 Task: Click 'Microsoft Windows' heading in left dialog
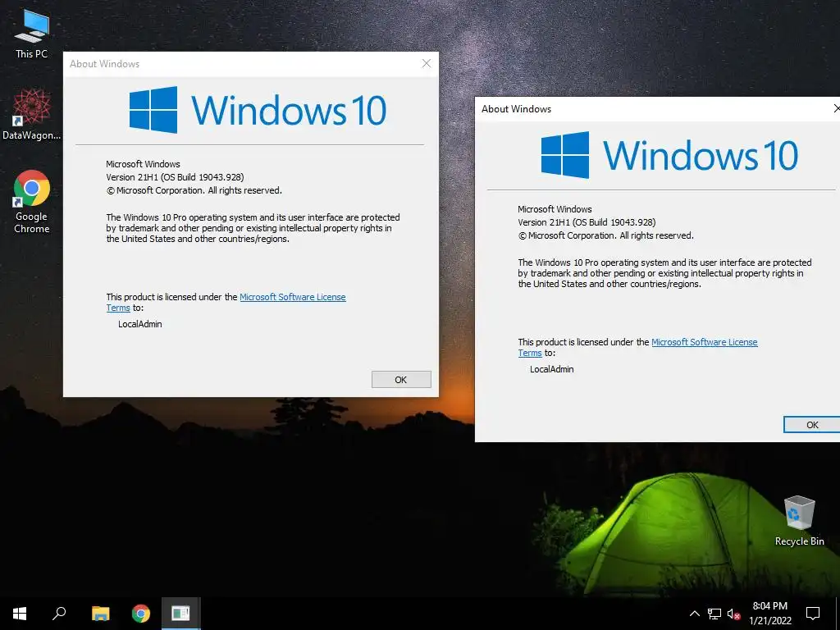(x=143, y=164)
